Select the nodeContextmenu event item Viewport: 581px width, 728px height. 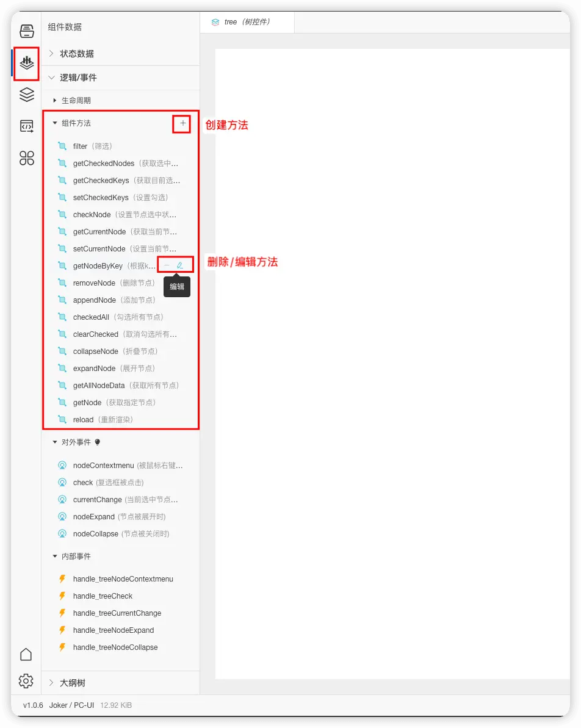click(x=121, y=465)
